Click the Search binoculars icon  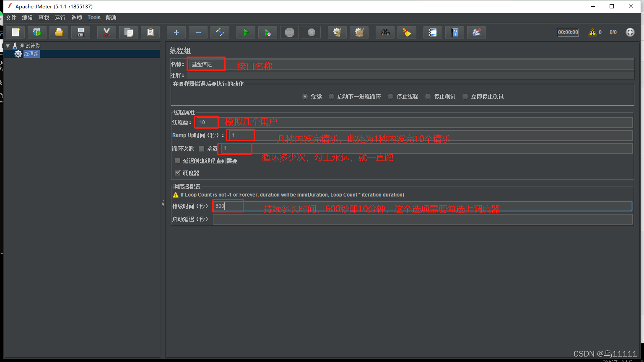[x=385, y=32]
